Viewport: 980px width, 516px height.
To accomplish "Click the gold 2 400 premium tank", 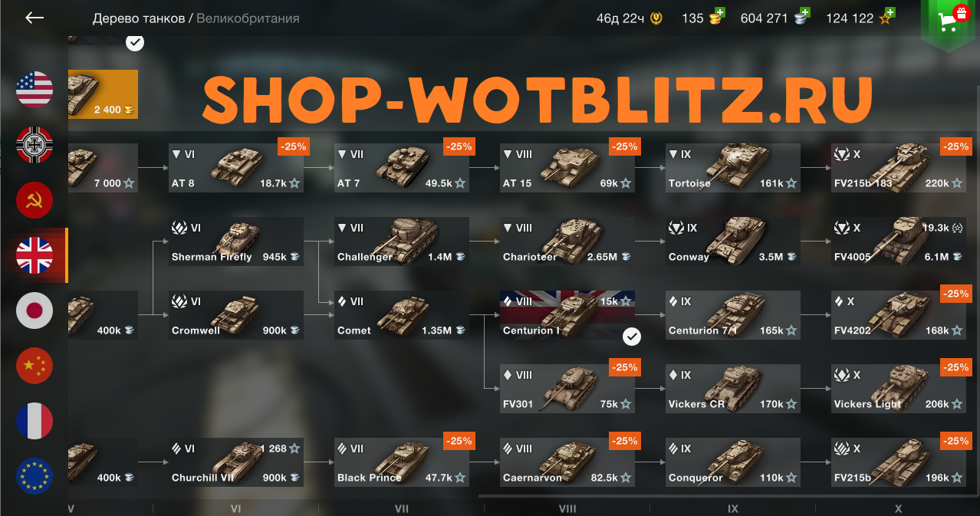I will coord(103,94).
